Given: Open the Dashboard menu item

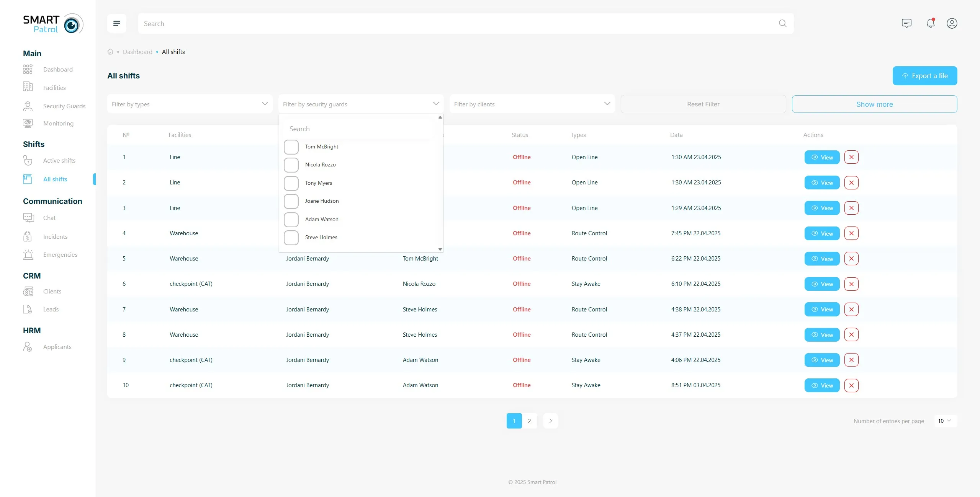Looking at the screenshot, I should [58, 69].
